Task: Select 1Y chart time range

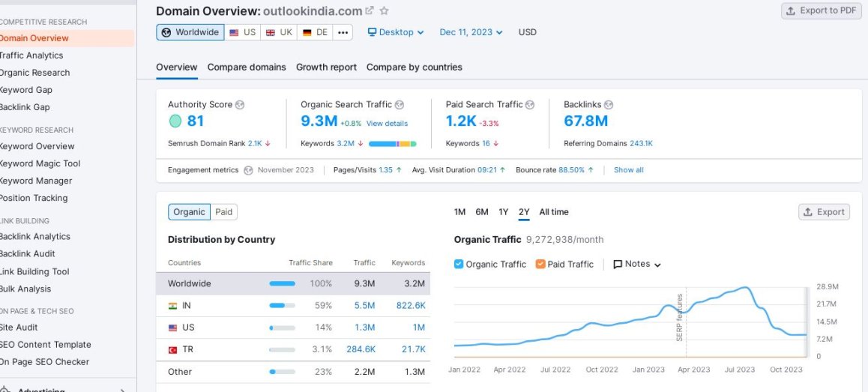Action: (503, 212)
